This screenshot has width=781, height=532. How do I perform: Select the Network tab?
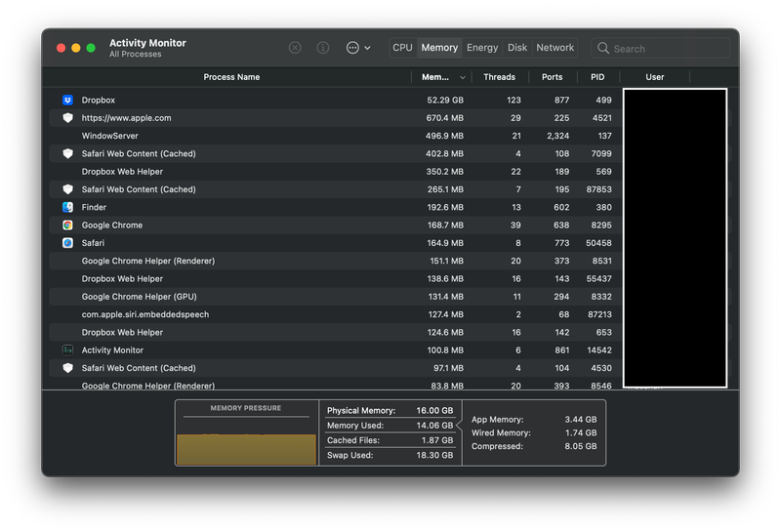[x=555, y=48]
